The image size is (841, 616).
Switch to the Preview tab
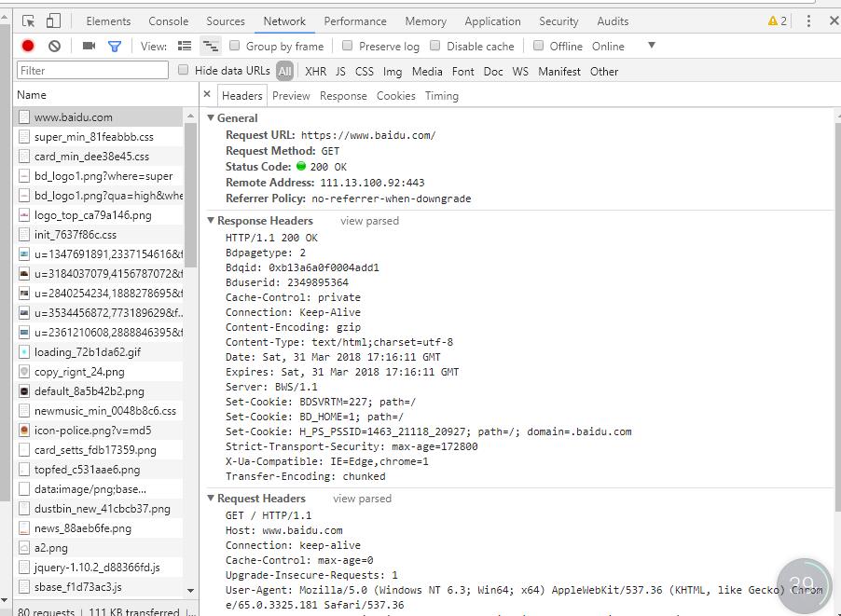pyautogui.click(x=291, y=96)
